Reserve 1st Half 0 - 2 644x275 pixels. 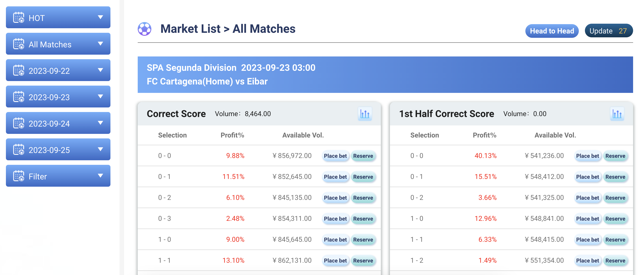pyautogui.click(x=615, y=198)
